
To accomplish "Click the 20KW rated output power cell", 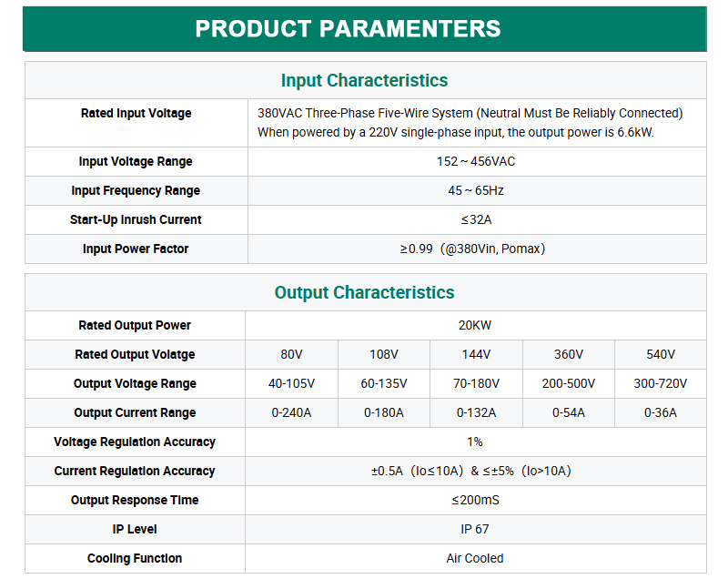I will [x=475, y=326].
